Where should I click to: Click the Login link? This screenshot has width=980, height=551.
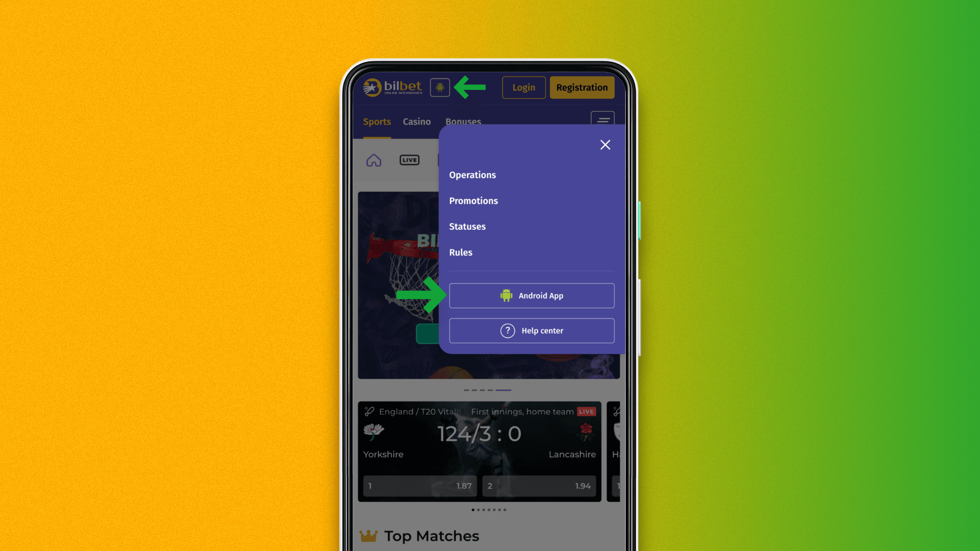[524, 87]
